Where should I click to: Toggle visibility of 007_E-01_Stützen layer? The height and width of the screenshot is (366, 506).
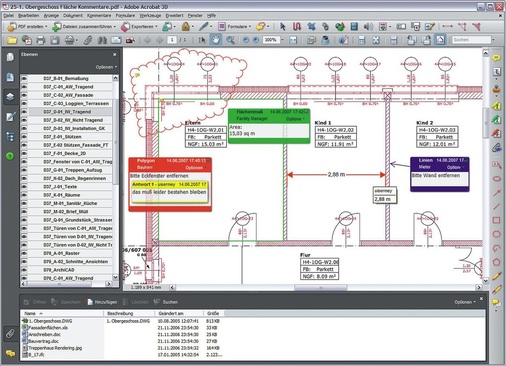24,137
